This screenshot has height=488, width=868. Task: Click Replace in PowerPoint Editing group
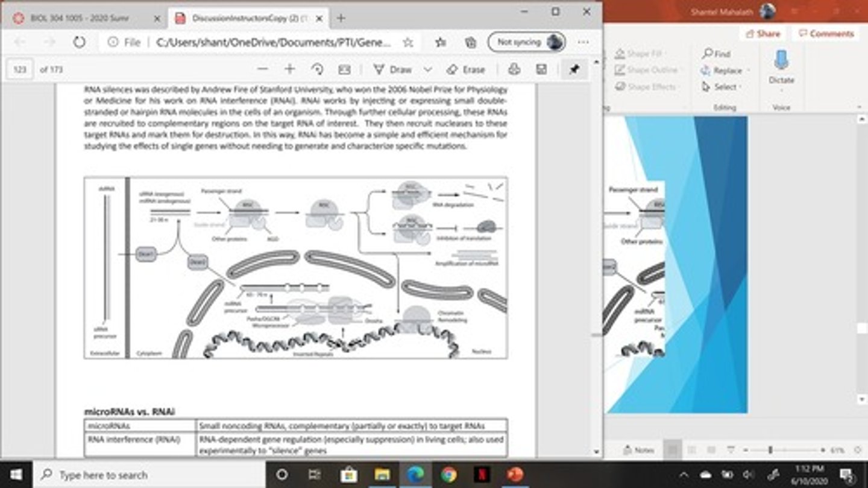722,71
